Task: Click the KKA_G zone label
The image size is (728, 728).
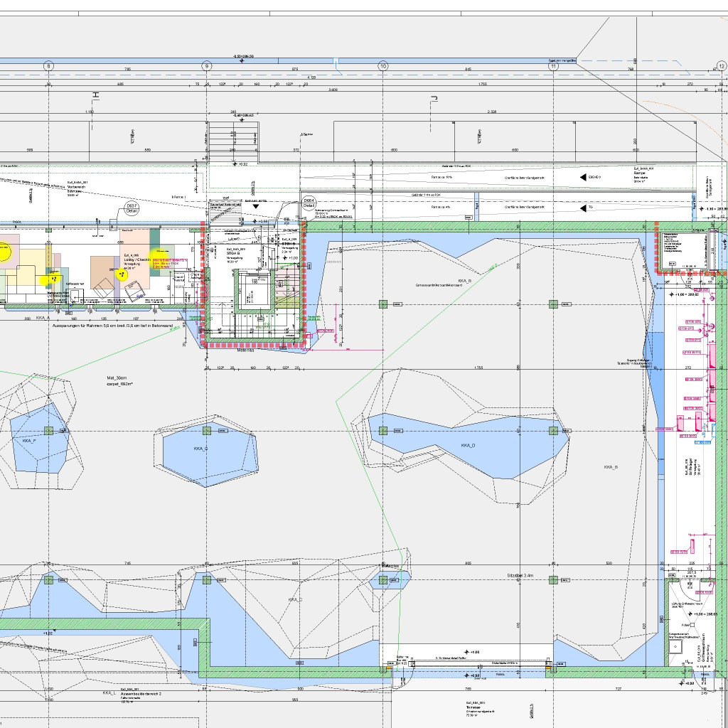Action: [200, 449]
